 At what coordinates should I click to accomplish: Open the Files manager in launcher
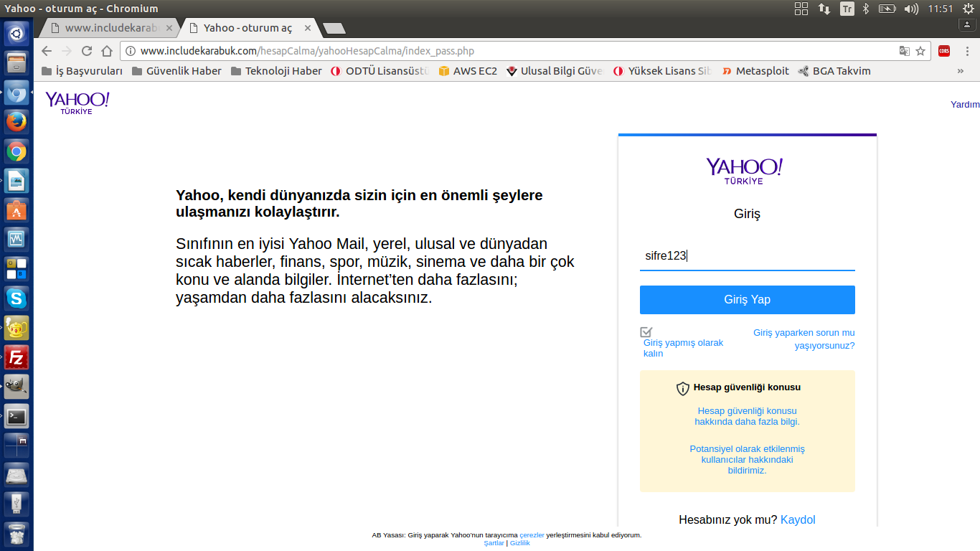tap(17, 62)
